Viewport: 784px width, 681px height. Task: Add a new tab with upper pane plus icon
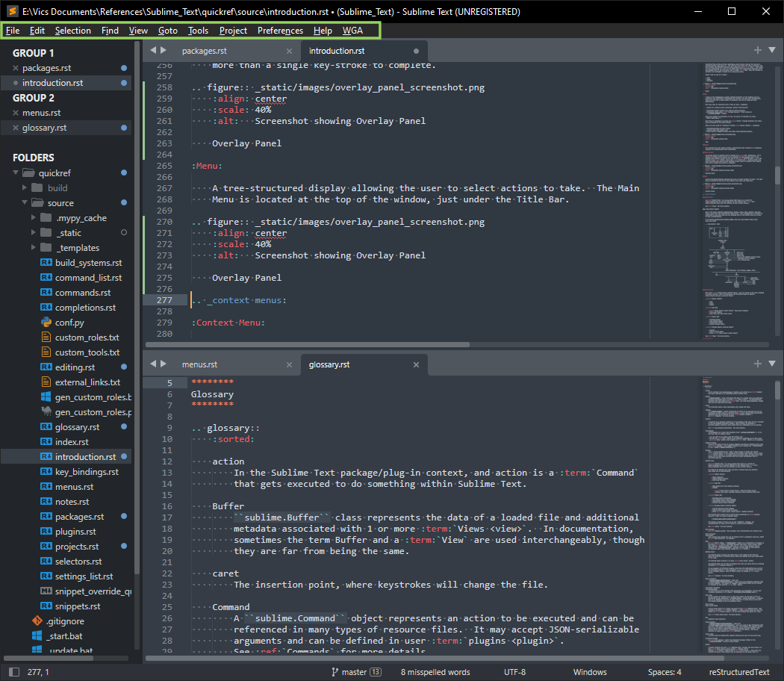point(757,50)
